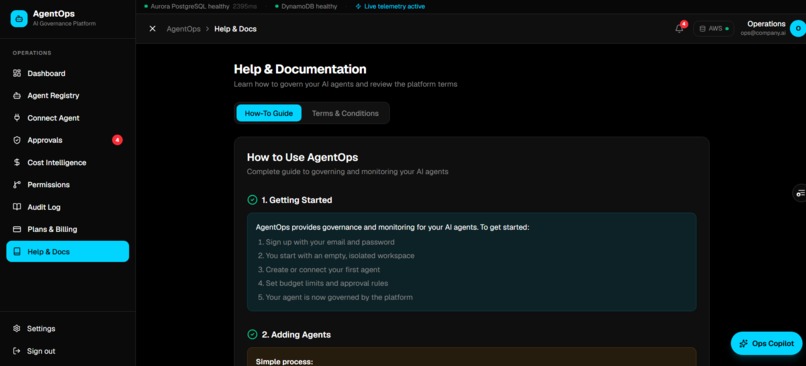The width and height of the screenshot is (806, 366).
Task: Click the Live telemetry active pulse icon
Action: (x=358, y=7)
